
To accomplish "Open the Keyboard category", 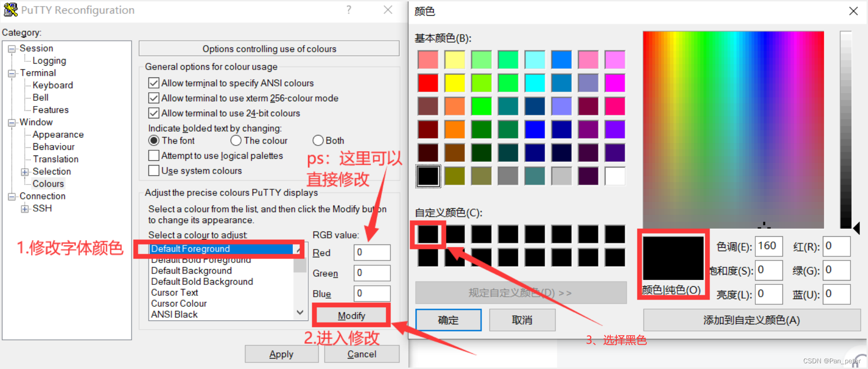I will click(x=53, y=85).
